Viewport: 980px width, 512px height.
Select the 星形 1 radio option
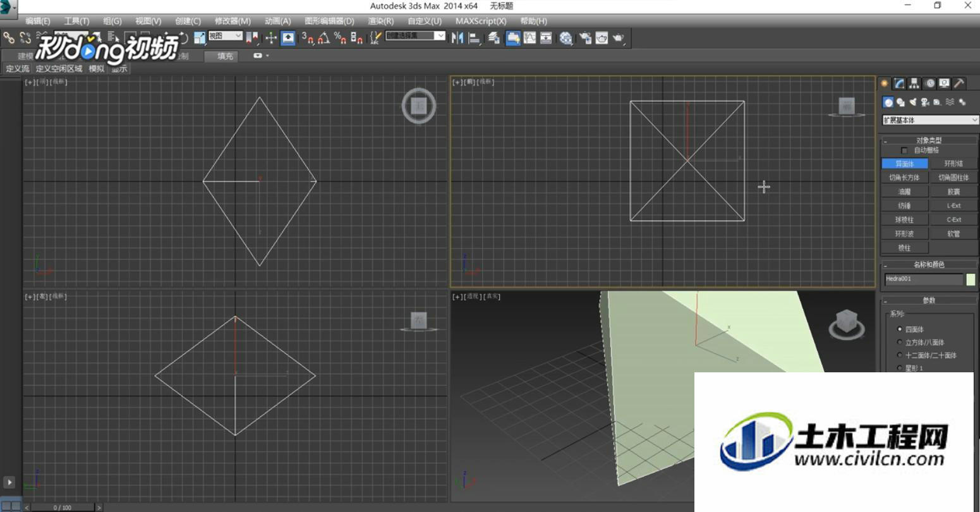click(x=900, y=368)
